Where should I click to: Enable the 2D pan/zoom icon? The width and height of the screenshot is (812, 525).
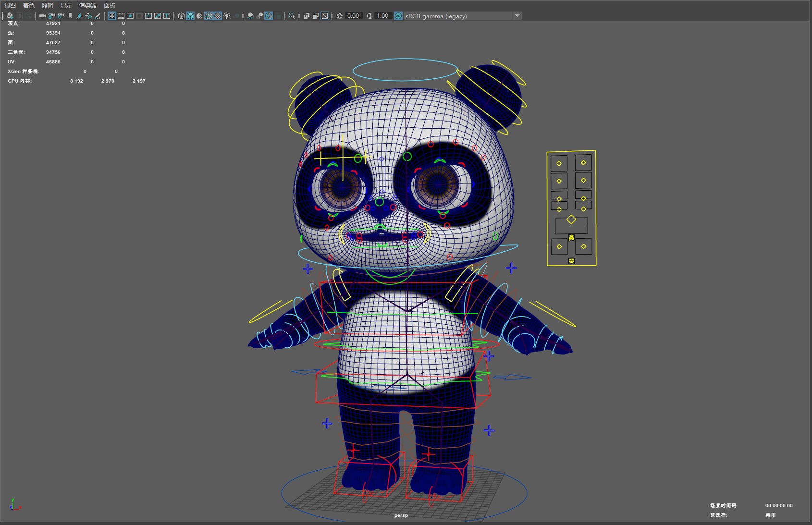(x=88, y=16)
